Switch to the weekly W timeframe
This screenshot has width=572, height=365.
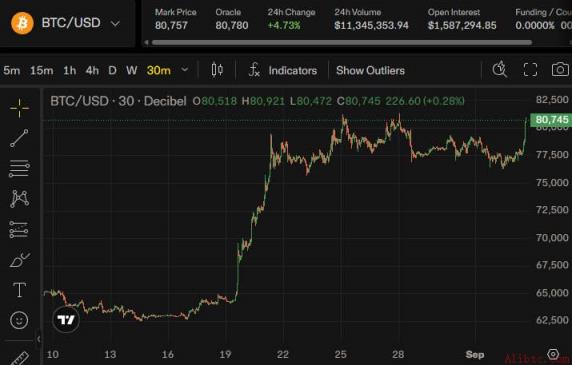pyautogui.click(x=132, y=70)
